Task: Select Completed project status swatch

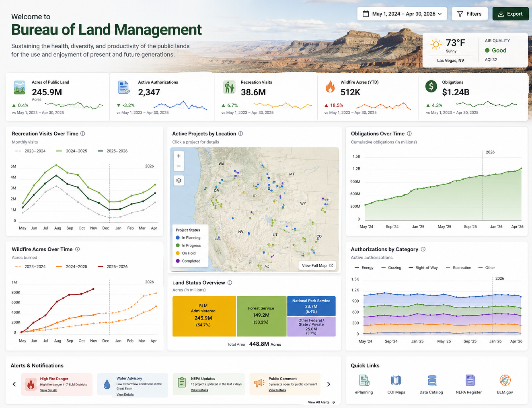Action: [178, 261]
